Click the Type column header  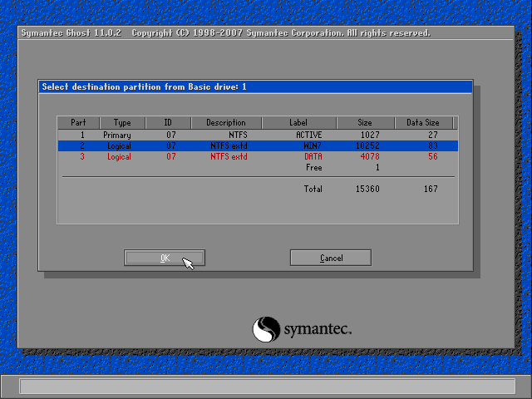click(122, 123)
